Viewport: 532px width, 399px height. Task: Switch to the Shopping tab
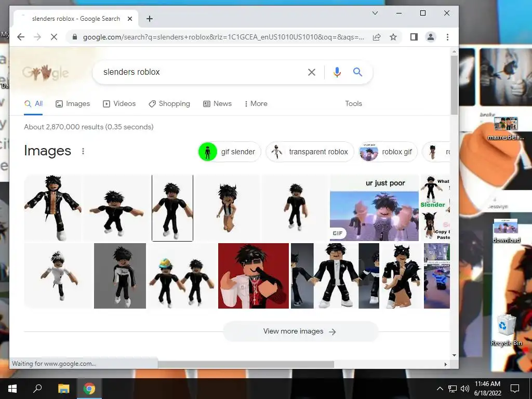169,104
